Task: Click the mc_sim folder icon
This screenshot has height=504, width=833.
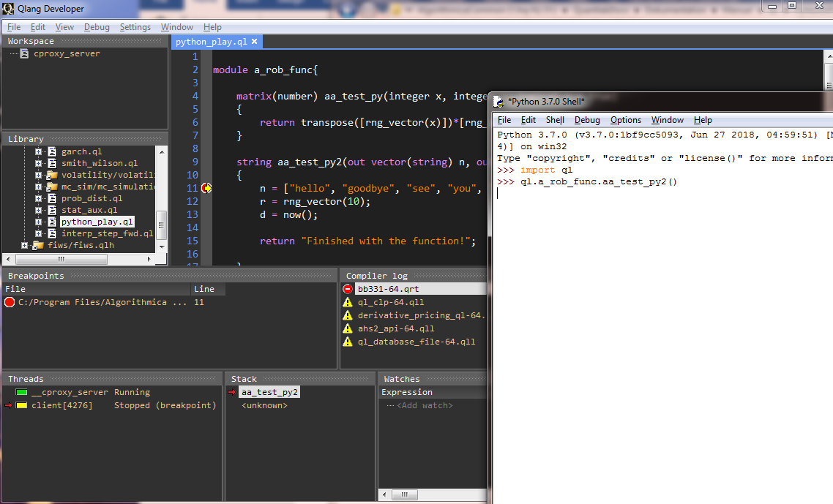Action: click(x=52, y=187)
